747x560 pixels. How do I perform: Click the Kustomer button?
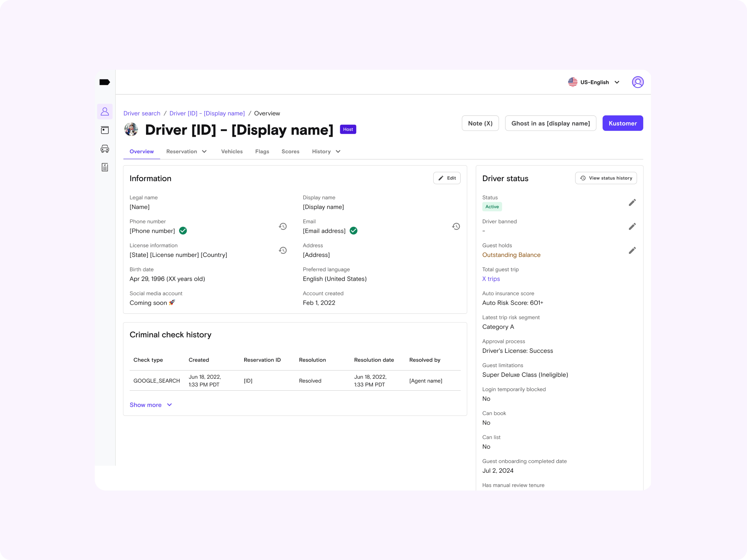coord(622,123)
